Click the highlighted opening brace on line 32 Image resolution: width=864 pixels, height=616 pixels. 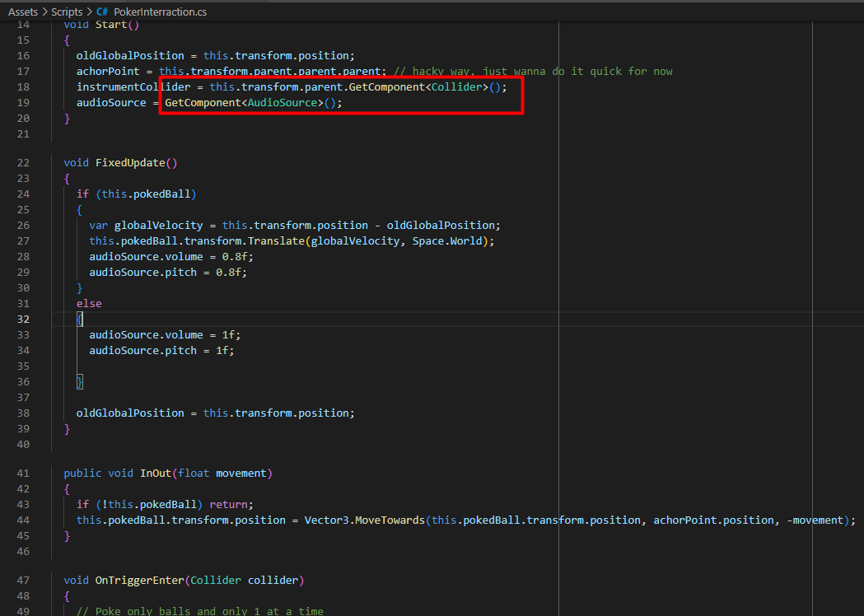click(80, 319)
